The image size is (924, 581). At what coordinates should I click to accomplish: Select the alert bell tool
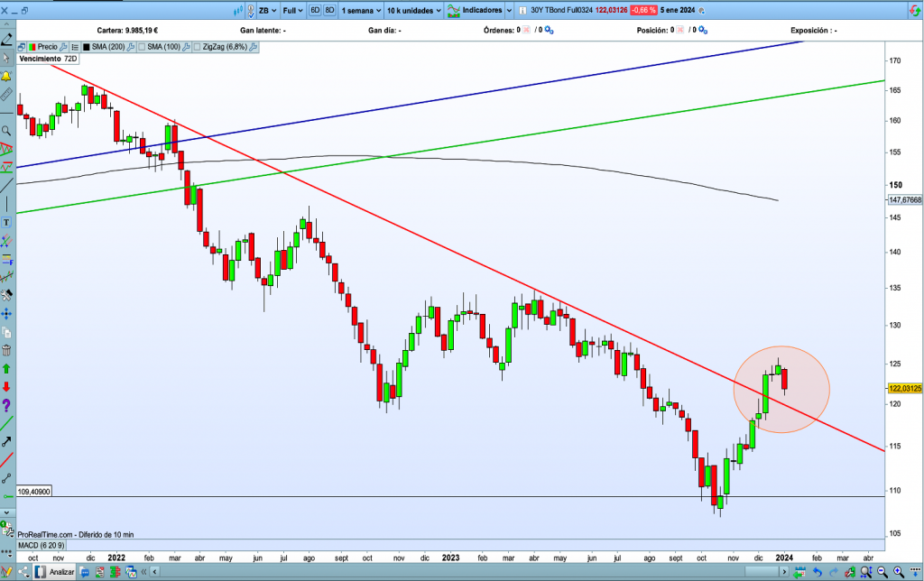click(6, 76)
